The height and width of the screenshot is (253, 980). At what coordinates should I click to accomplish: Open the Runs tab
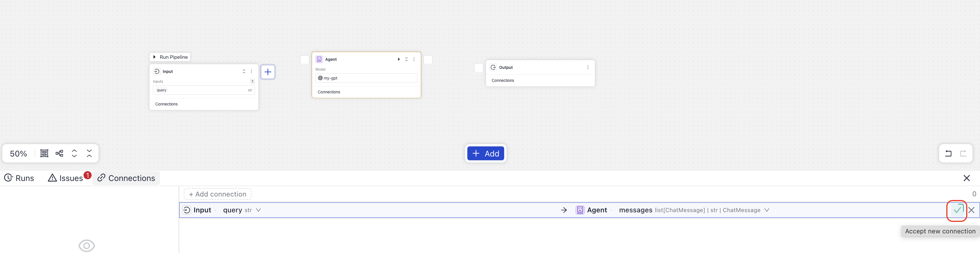click(x=19, y=178)
